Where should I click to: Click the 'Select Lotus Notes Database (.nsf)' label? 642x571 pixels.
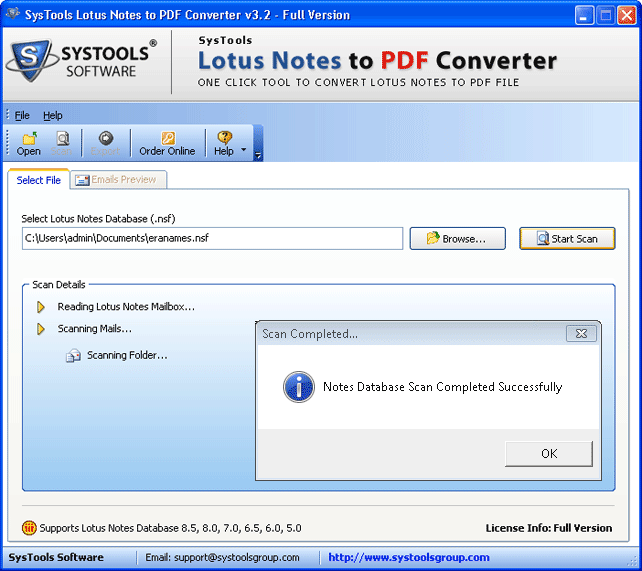pyautogui.click(x=98, y=219)
